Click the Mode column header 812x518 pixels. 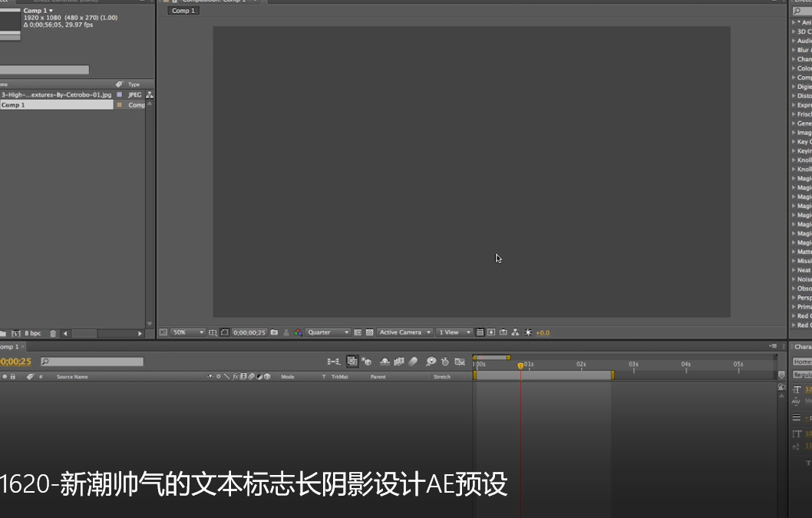pyautogui.click(x=287, y=377)
